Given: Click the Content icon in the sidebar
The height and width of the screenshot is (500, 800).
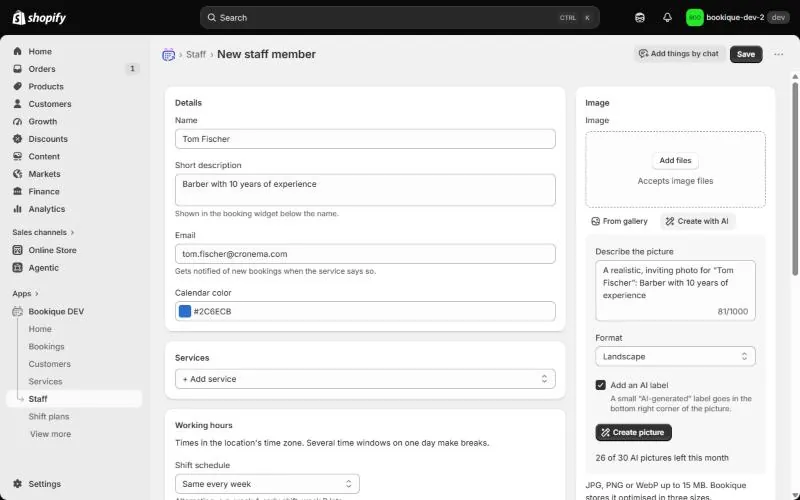Looking at the screenshot, I should [x=18, y=156].
